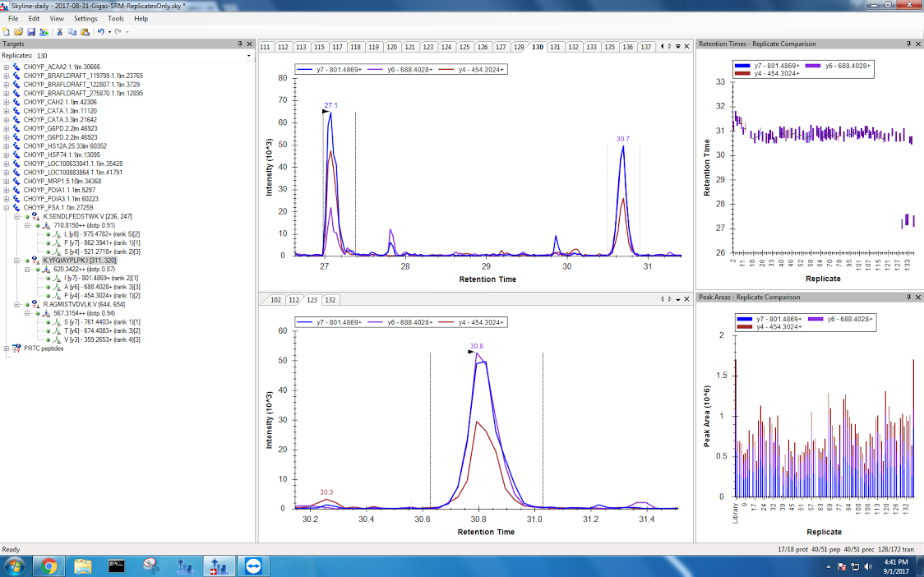Undo the last action via toolbar arrow
924x577 pixels.
coord(100,31)
